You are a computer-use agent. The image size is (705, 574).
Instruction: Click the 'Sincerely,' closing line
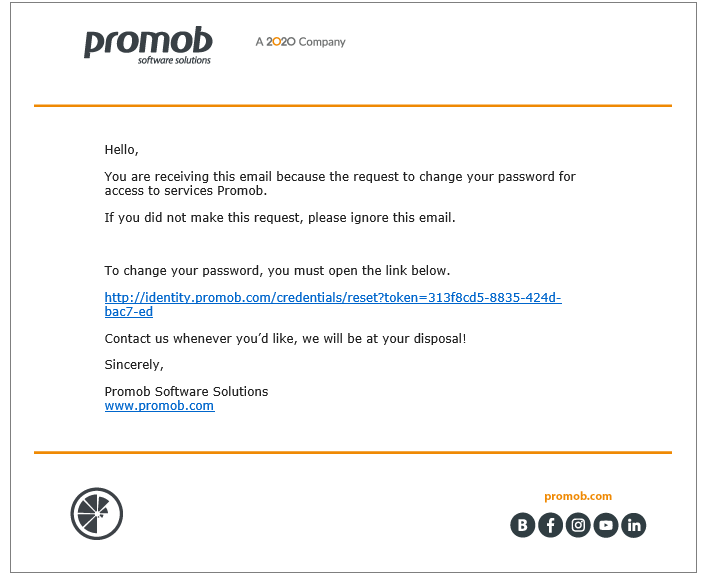[134, 365]
